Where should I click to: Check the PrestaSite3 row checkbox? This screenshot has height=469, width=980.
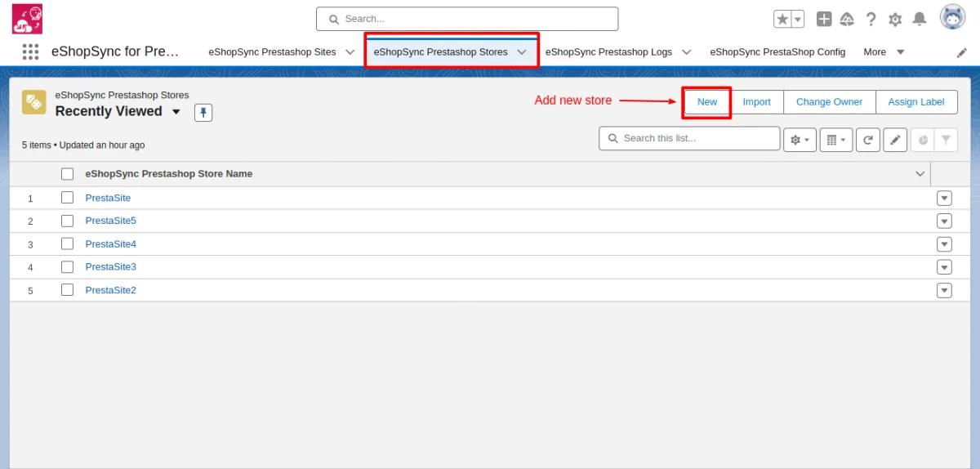(68, 266)
